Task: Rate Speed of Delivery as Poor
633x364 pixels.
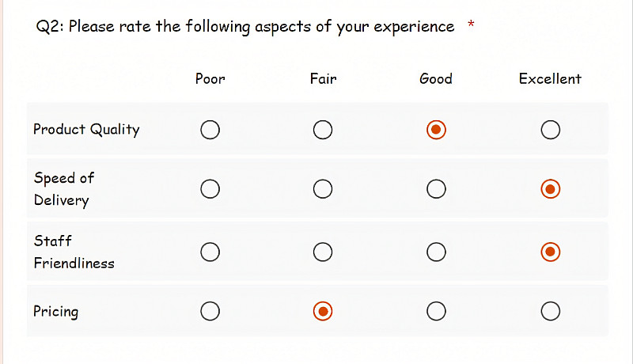Action: click(210, 189)
